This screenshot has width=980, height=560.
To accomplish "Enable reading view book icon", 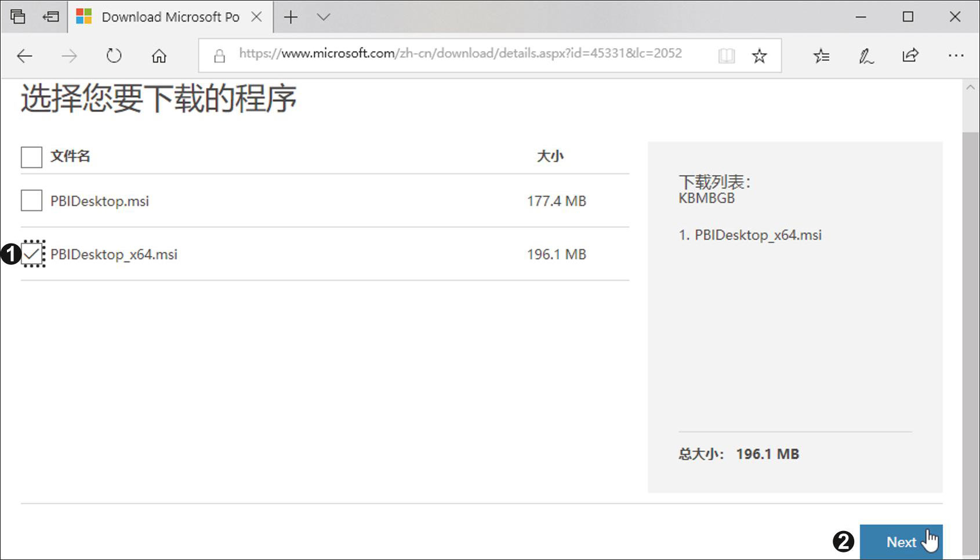I will coord(726,56).
